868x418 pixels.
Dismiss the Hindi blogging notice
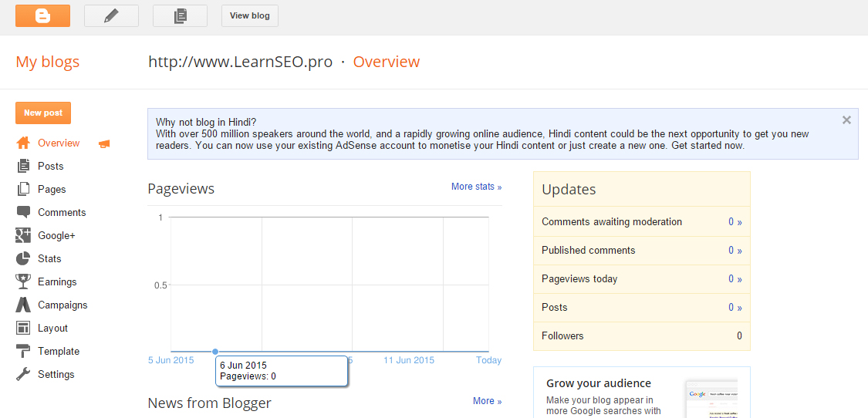(x=846, y=120)
